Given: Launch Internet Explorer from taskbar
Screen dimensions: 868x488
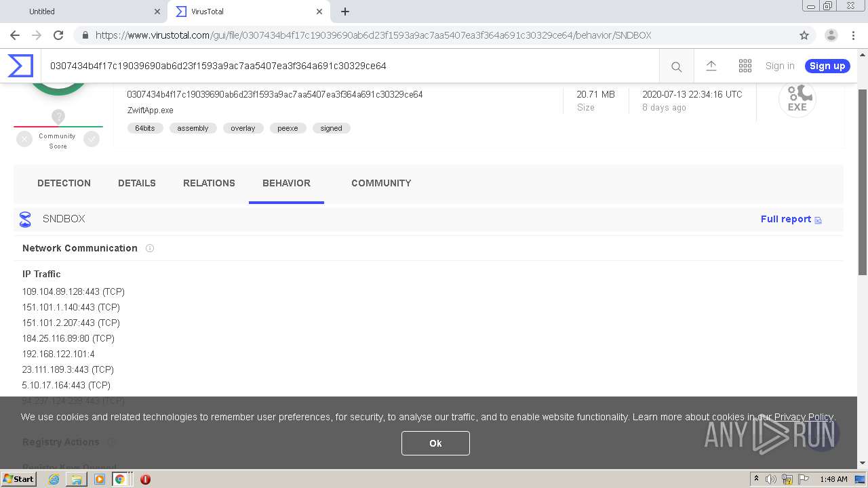Looking at the screenshot, I should click(54, 479).
